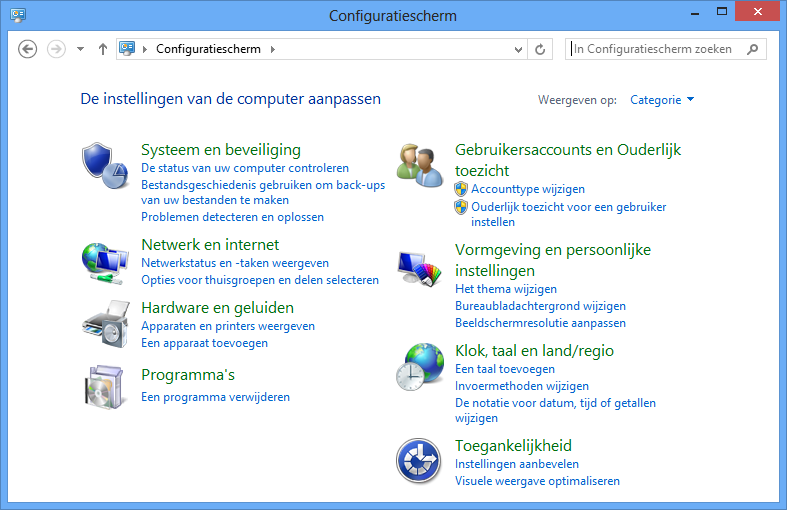Open Systeem en beveiliging category

click(x=221, y=150)
